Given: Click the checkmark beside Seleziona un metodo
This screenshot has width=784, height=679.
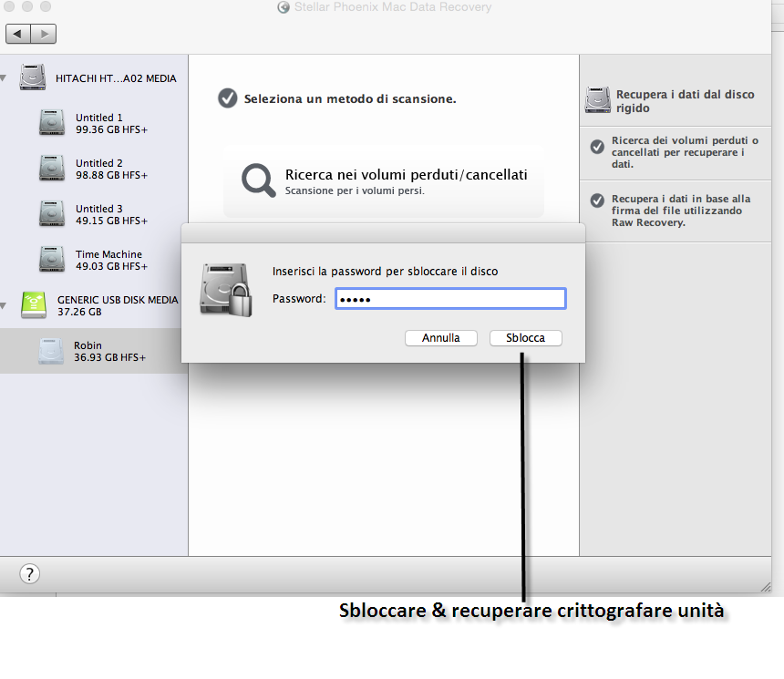Looking at the screenshot, I should [x=228, y=98].
